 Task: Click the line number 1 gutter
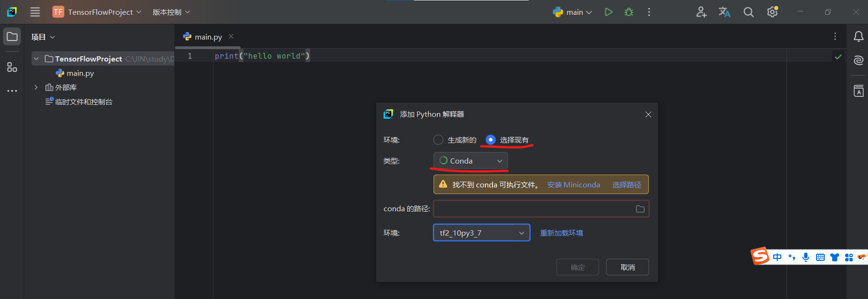point(190,56)
